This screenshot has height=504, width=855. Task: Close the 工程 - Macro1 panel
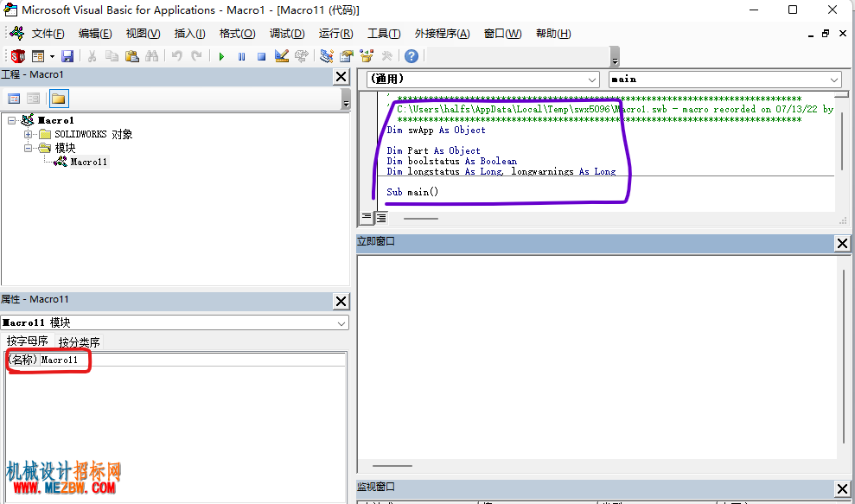click(341, 77)
